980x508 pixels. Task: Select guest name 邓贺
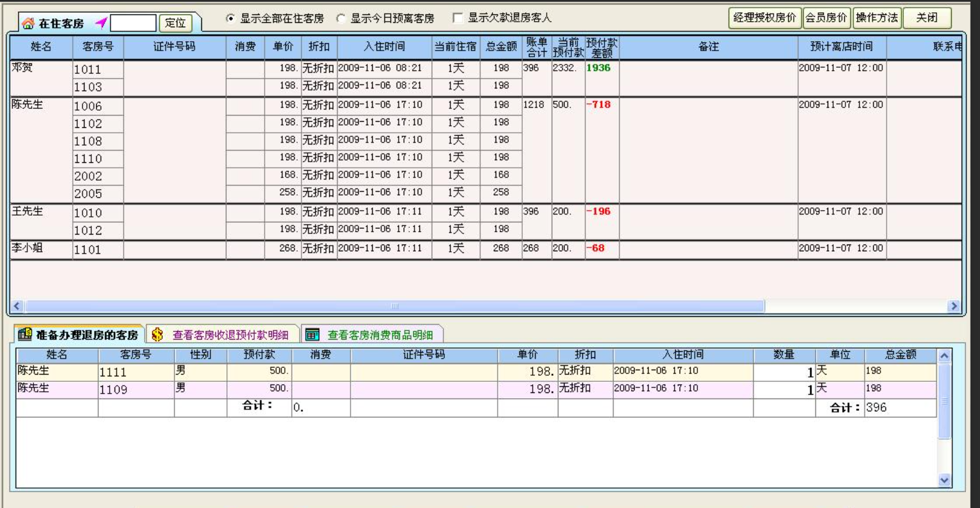22,67
